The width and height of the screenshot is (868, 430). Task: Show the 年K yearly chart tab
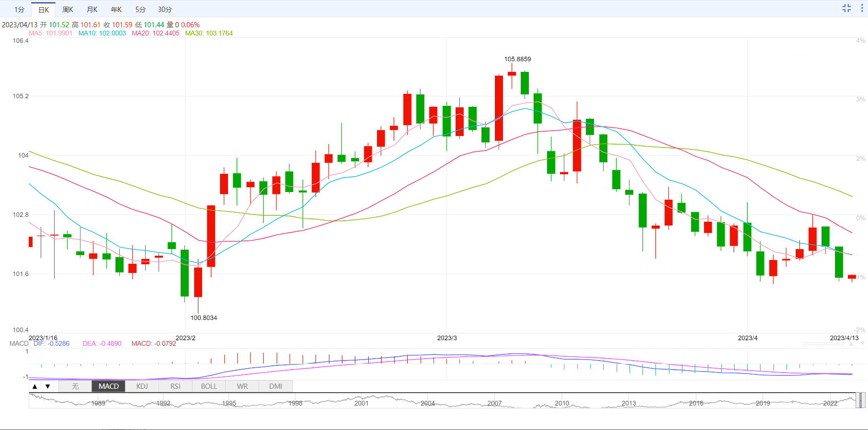pyautogui.click(x=116, y=10)
